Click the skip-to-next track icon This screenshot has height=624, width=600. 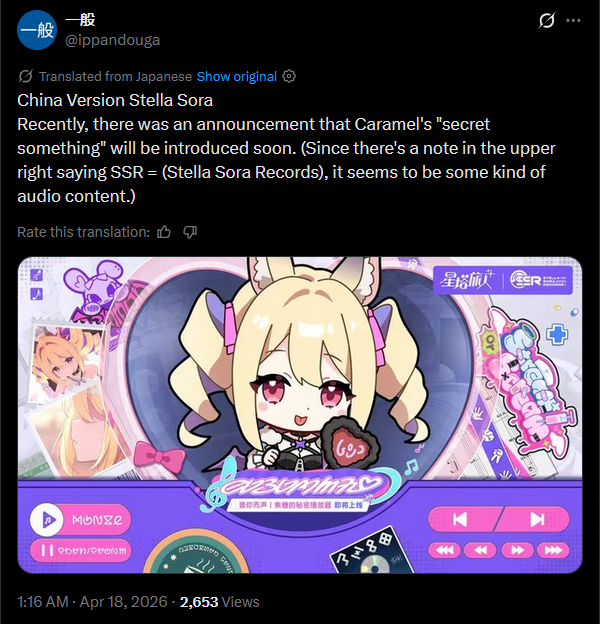click(537, 520)
